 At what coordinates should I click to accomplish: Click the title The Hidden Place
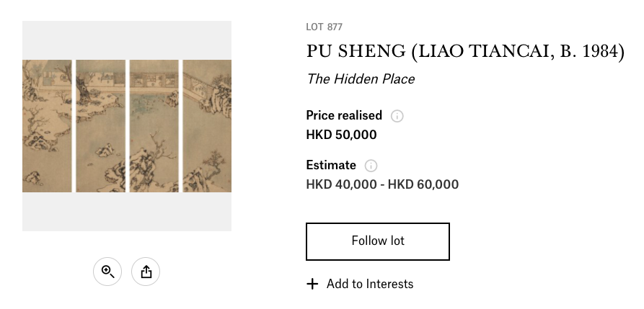361,79
